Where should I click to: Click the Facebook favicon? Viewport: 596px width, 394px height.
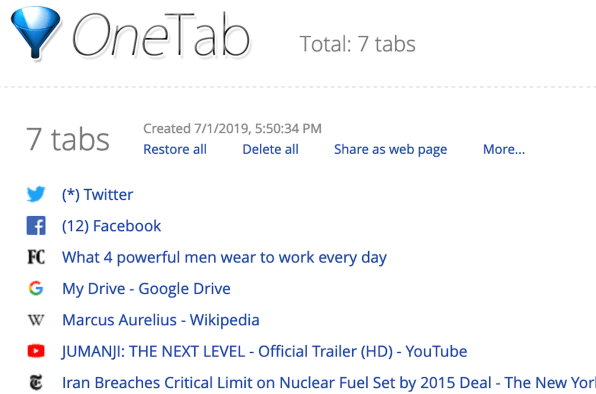(36, 226)
